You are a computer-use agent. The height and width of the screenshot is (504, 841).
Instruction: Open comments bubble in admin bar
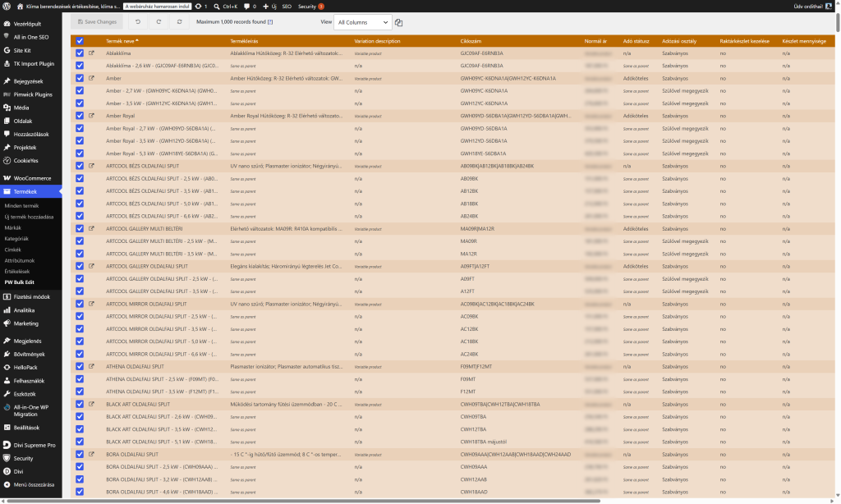pos(250,7)
